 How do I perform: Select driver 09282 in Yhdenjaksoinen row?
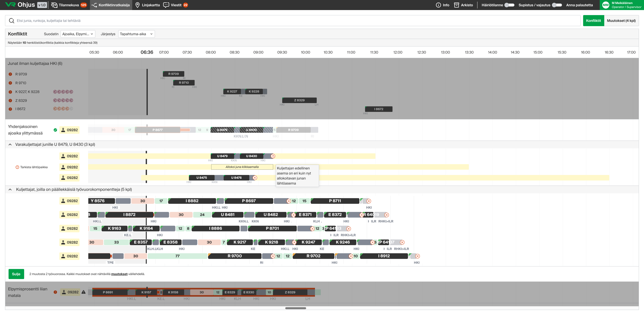point(70,130)
